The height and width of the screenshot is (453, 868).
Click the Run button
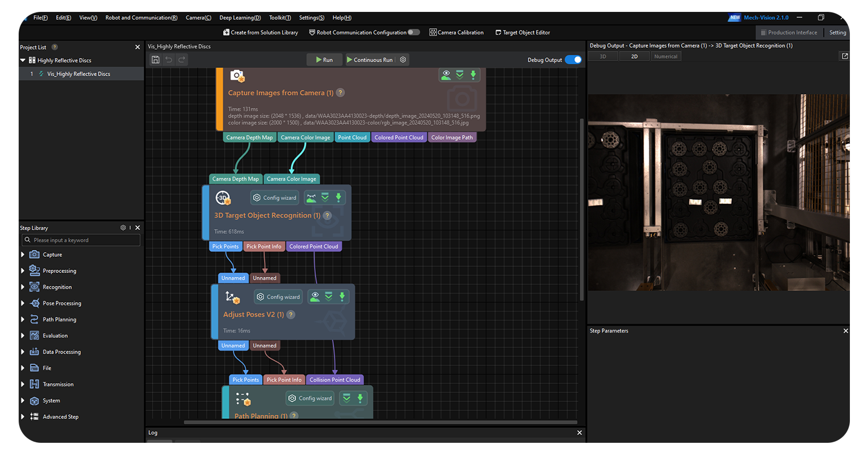point(324,59)
